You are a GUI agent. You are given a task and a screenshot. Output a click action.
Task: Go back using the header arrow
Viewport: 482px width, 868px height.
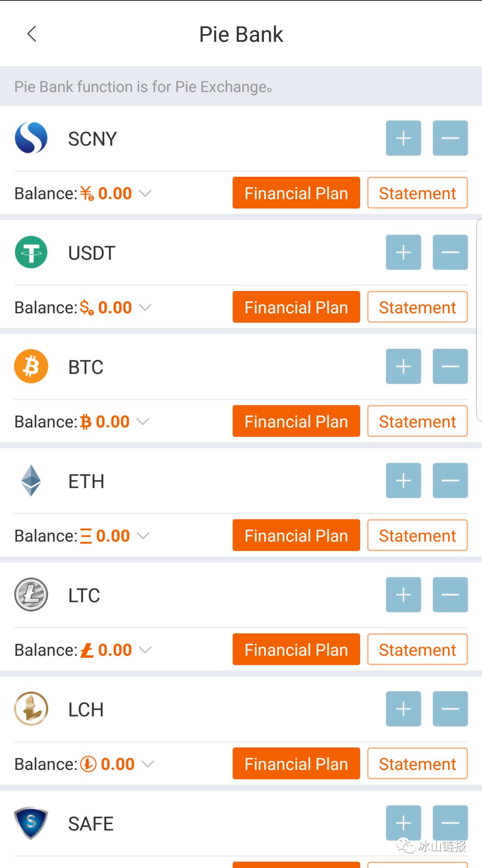pyautogui.click(x=32, y=34)
